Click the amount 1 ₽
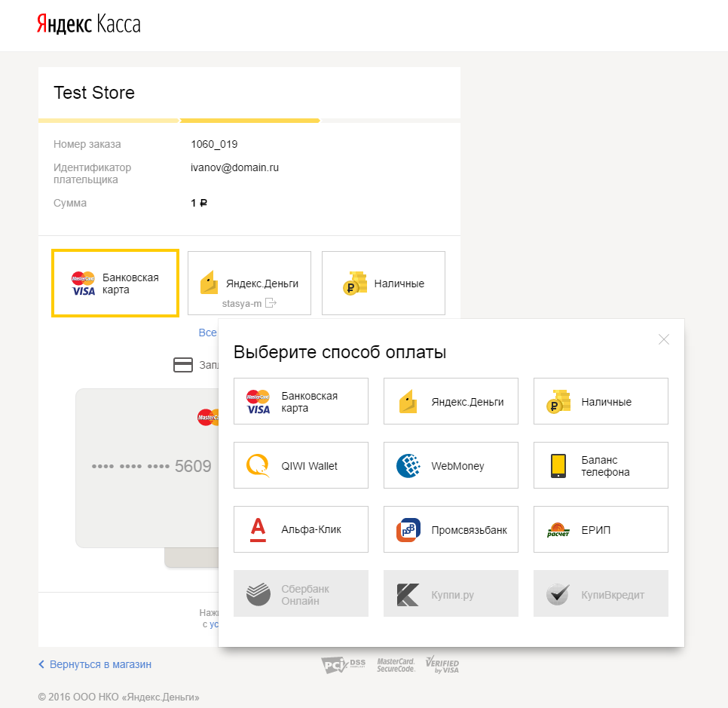 (x=199, y=203)
